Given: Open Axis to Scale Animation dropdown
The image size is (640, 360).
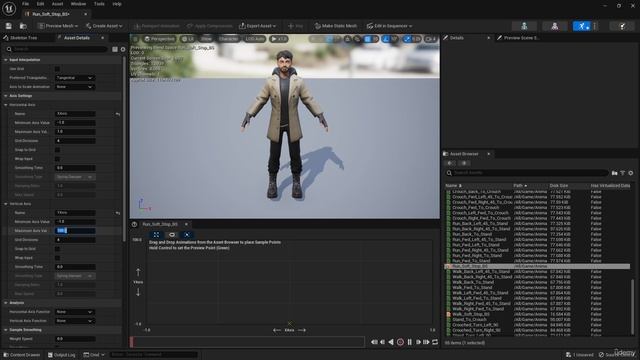Looking at the screenshot, I should 75,87.
